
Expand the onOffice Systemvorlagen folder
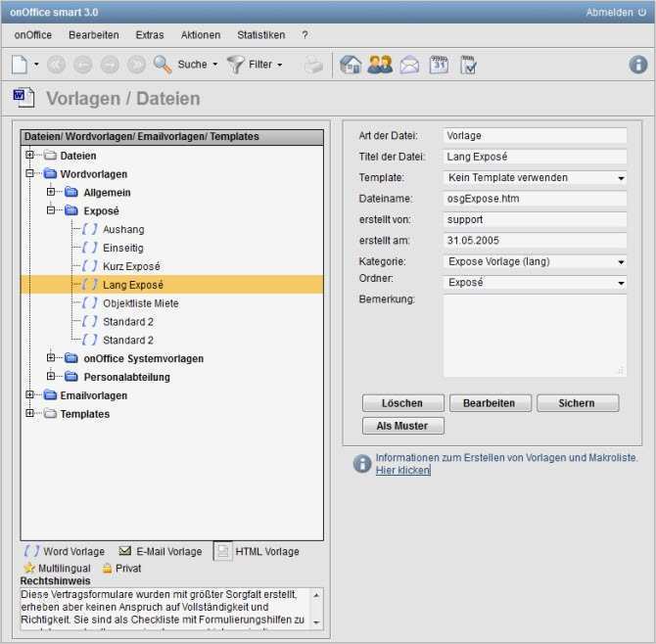(51, 358)
